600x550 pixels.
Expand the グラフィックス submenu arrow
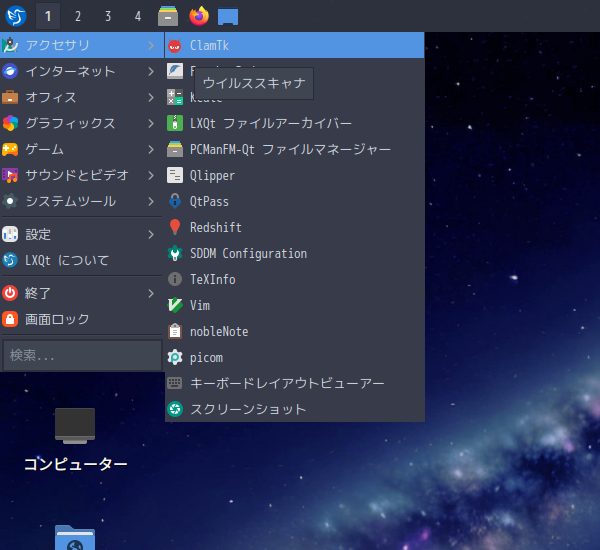151,124
